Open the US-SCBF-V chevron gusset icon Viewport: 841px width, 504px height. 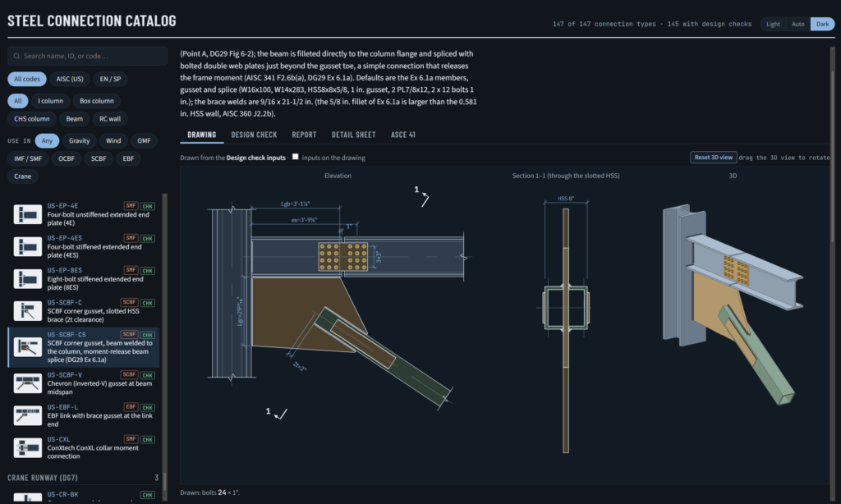(x=27, y=383)
